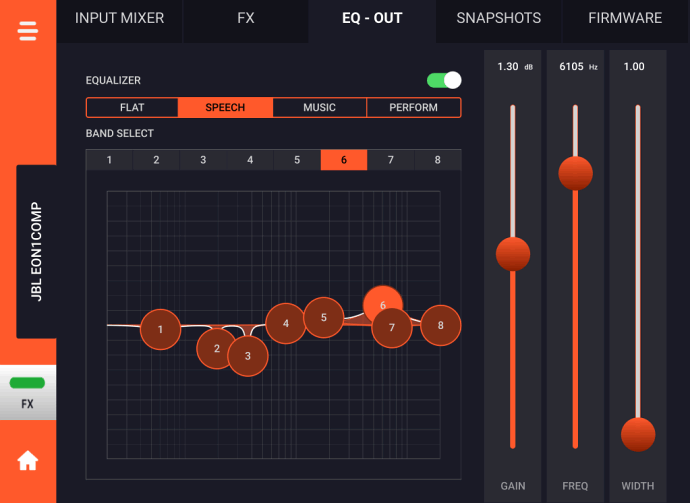Pick EQ node 8 on graph
Viewport: 690px width, 503px height.
440,325
